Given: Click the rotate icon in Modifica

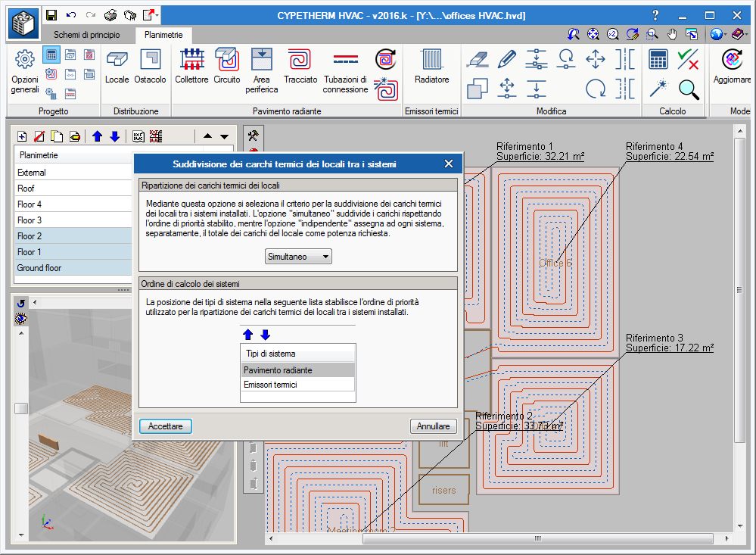Looking at the screenshot, I should point(596,89).
